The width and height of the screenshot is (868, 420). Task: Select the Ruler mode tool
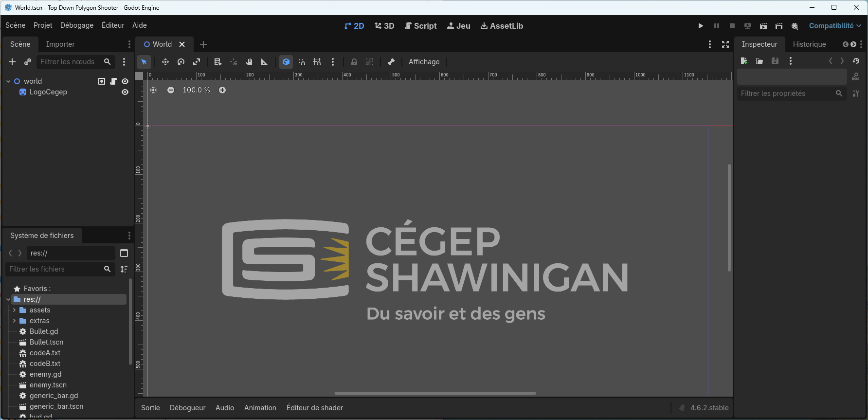(x=265, y=62)
